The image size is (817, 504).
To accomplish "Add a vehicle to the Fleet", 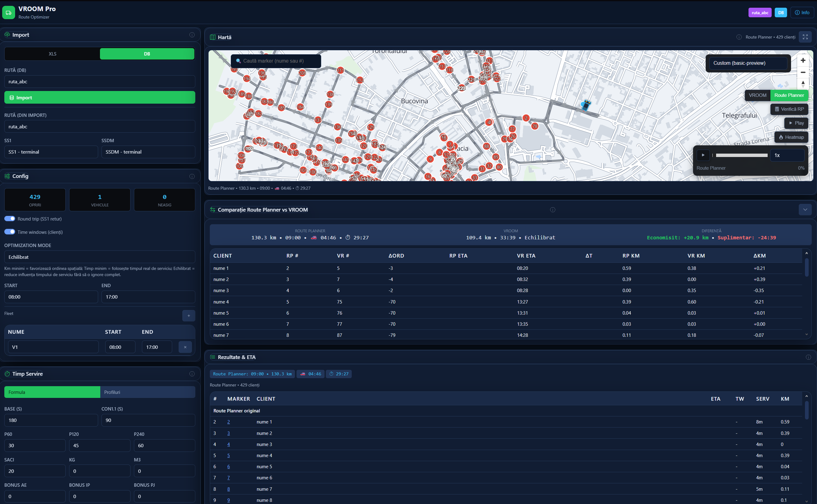I will pos(189,316).
